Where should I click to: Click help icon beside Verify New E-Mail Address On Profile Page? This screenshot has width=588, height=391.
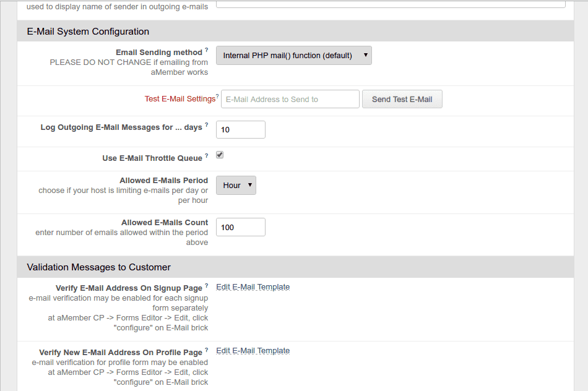point(207,350)
